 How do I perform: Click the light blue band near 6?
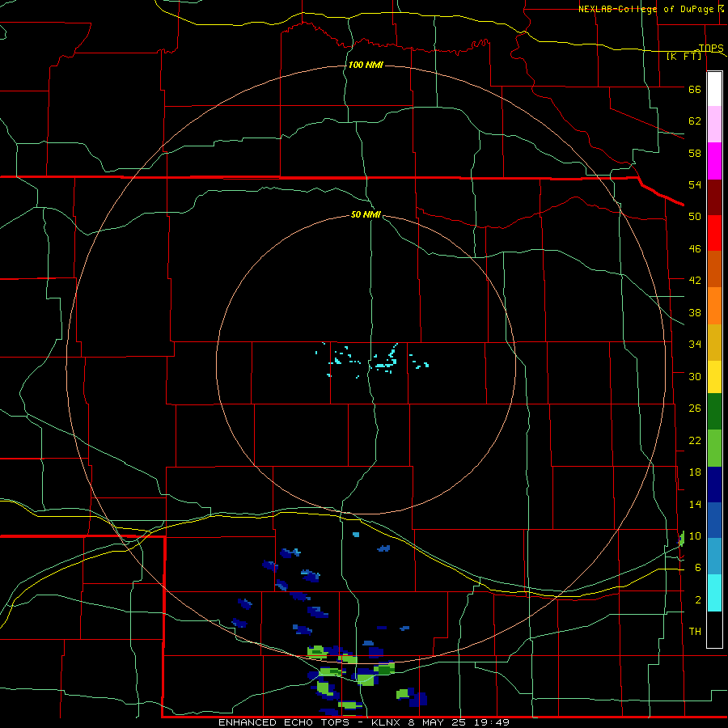[714, 557]
